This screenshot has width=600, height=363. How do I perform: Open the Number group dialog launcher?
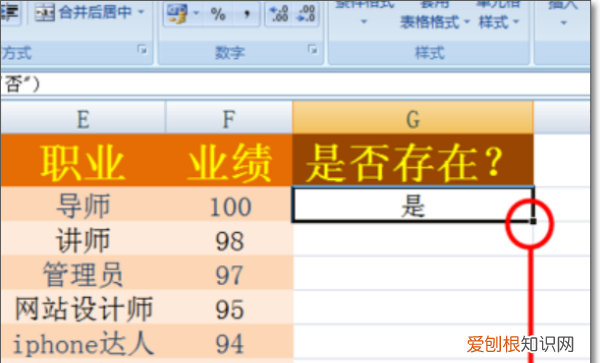(x=313, y=50)
